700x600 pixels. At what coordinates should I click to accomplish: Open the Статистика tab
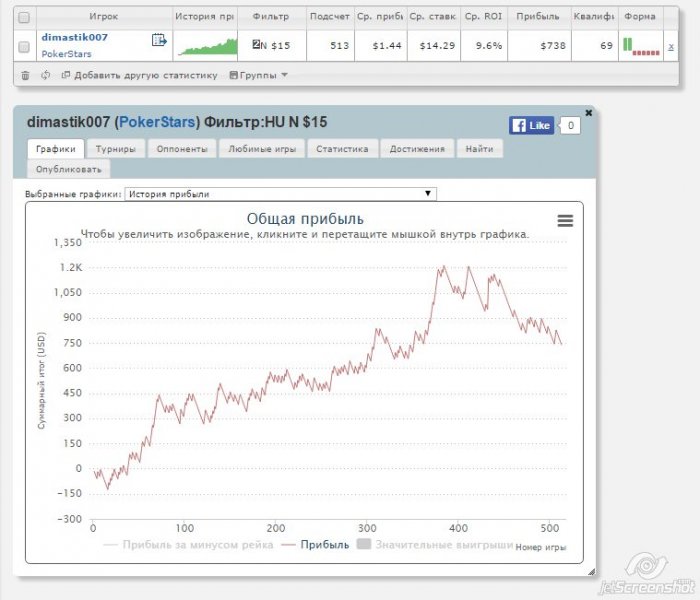tap(342, 149)
